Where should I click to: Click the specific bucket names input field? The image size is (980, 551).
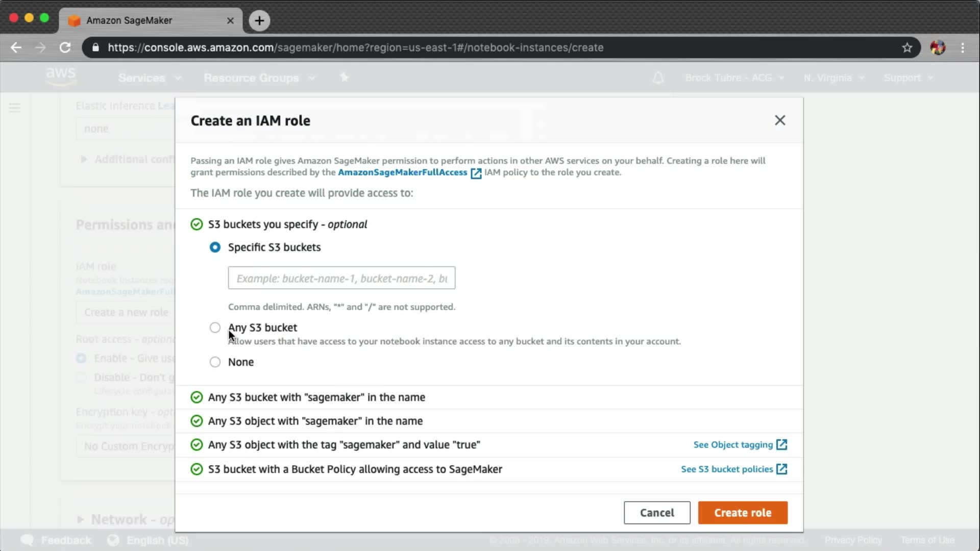(x=341, y=278)
